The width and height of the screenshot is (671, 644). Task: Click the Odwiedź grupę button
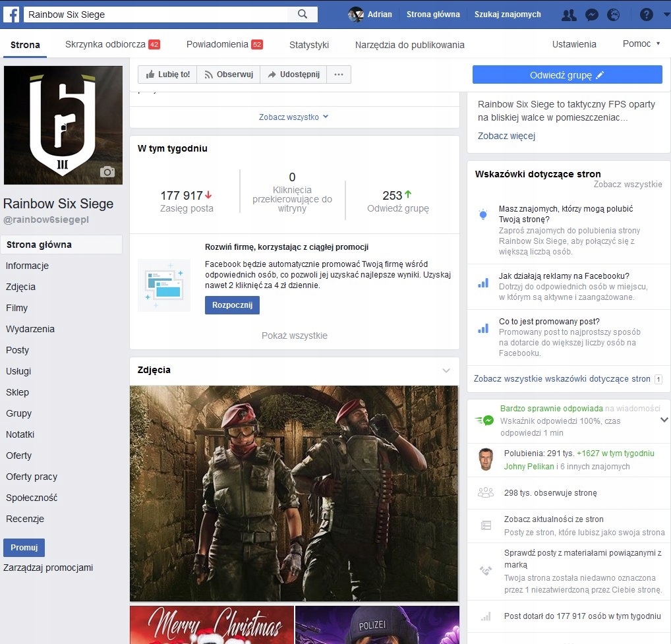pyautogui.click(x=567, y=75)
